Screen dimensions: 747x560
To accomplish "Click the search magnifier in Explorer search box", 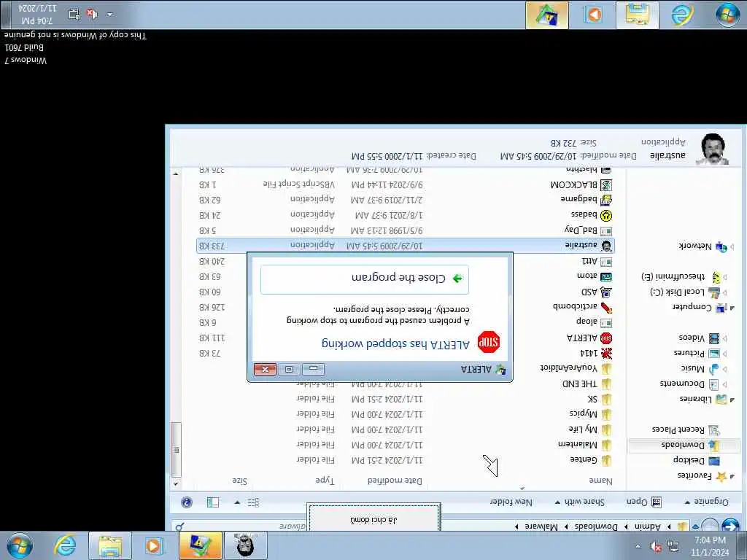I will (x=179, y=526).
